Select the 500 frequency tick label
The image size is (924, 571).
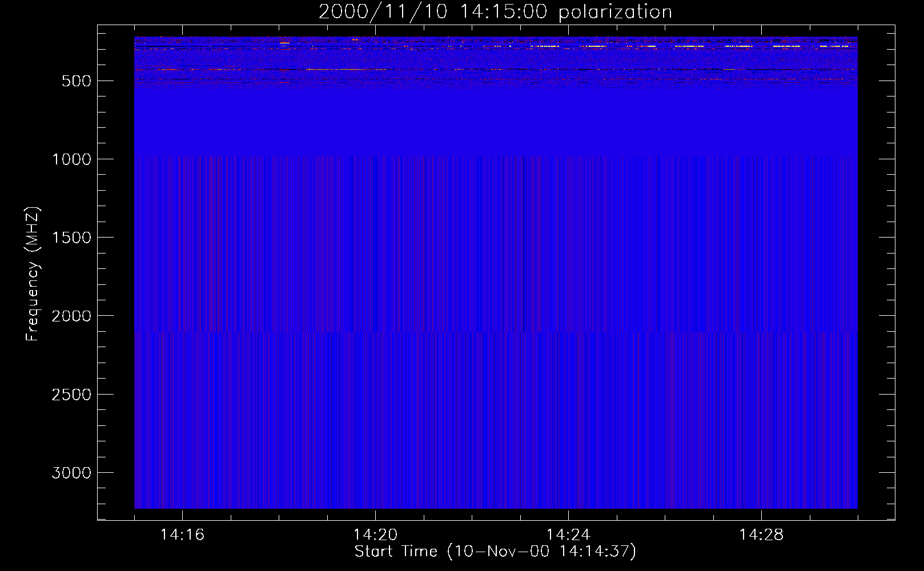click(77, 81)
